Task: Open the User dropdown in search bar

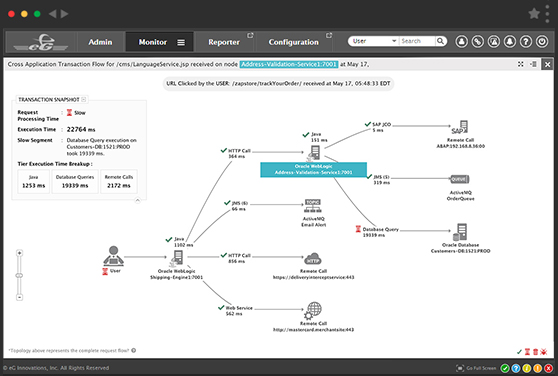Action: (374, 41)
